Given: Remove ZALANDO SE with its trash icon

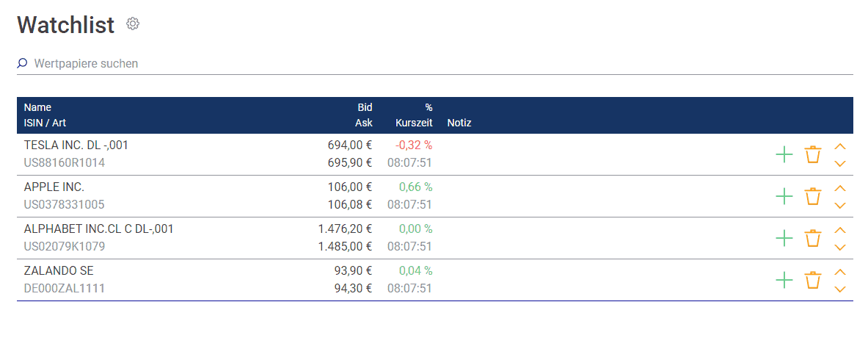Looking at the screenshot, I should pyautogui.click(x=813, y=280).
